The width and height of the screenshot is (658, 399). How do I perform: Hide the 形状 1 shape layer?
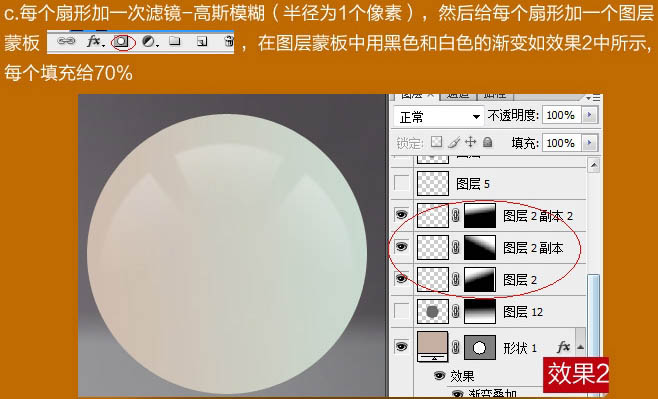pos(402,347)
